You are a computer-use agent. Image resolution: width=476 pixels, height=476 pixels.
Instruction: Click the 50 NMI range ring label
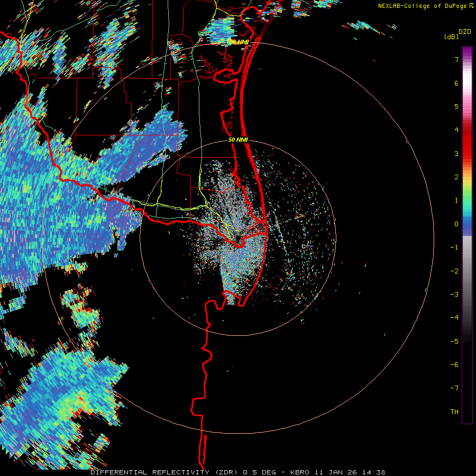[x=239, y=140]
